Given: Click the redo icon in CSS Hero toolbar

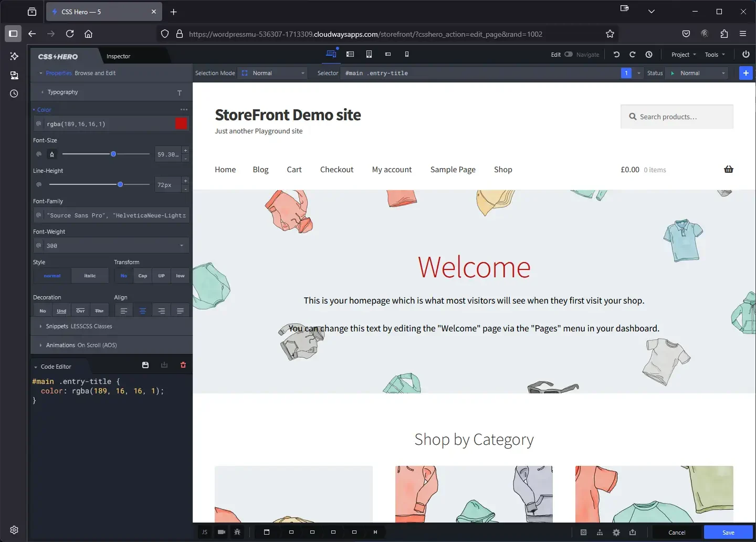Looking at the screenshot, I should point(633,55).
